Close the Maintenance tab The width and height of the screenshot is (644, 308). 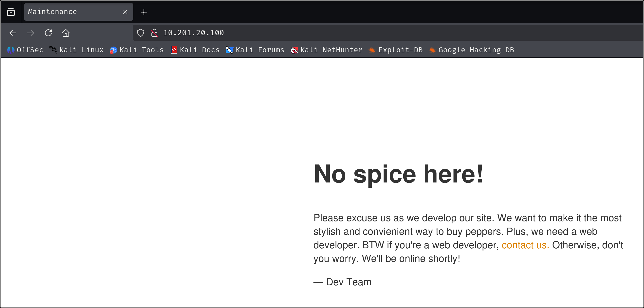click(125, 12)
